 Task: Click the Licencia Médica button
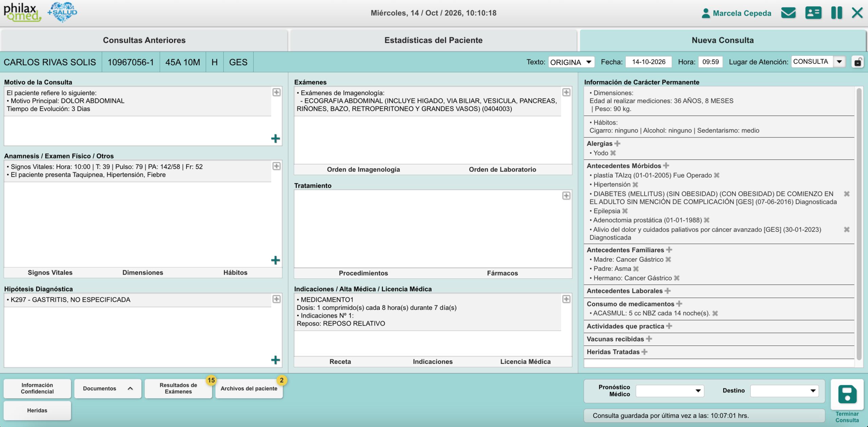click(526, 362)
